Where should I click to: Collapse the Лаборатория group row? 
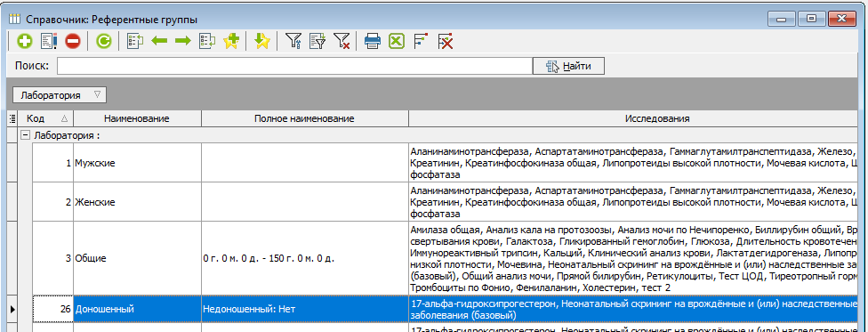click(x=25, y=135)
